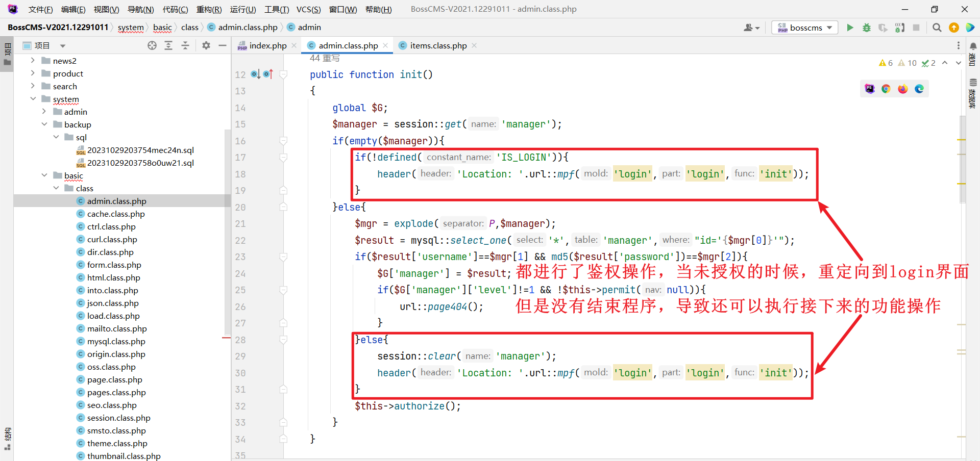Image resolution: width=980 pixels, height=461 pixels.
Task: Expand the admin folder
Action: tap(44, 112)
